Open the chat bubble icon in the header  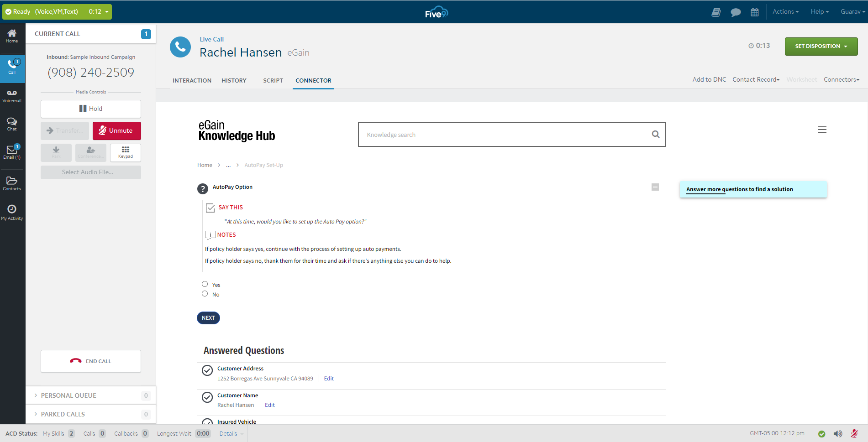point(735,11)
